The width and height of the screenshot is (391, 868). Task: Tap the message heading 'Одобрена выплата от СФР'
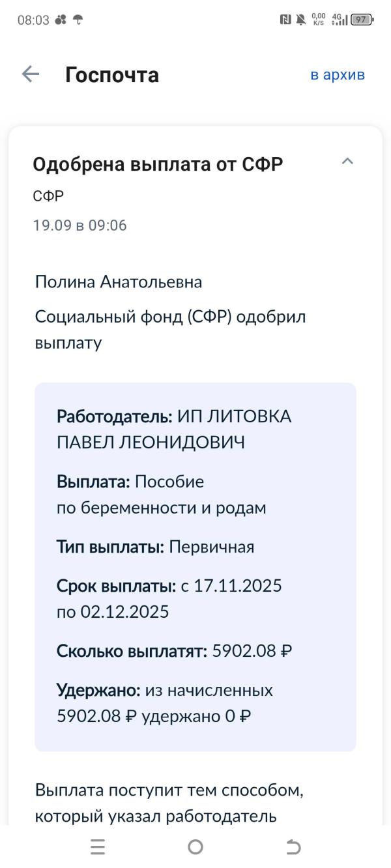[x=158, y=164]
